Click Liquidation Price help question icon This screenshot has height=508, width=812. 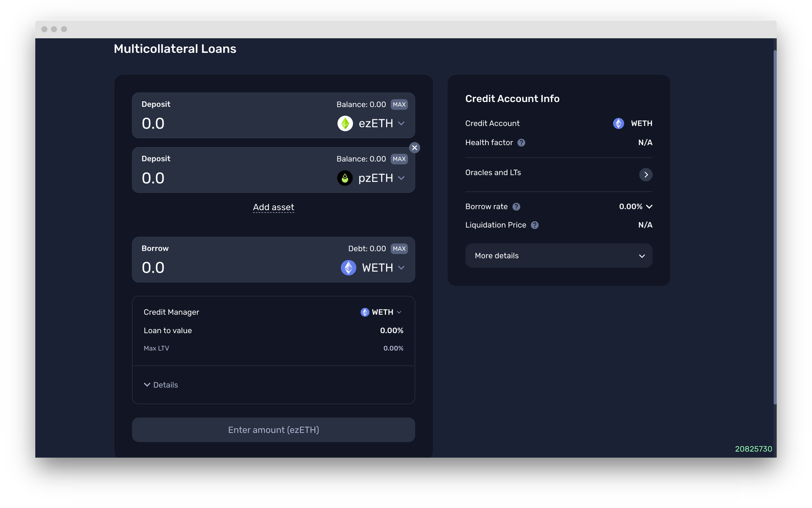pos(535,225)
